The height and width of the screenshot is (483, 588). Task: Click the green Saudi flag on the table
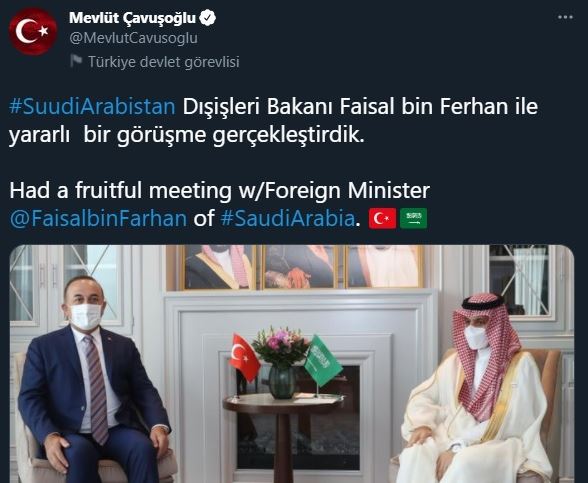coord(322,361)
